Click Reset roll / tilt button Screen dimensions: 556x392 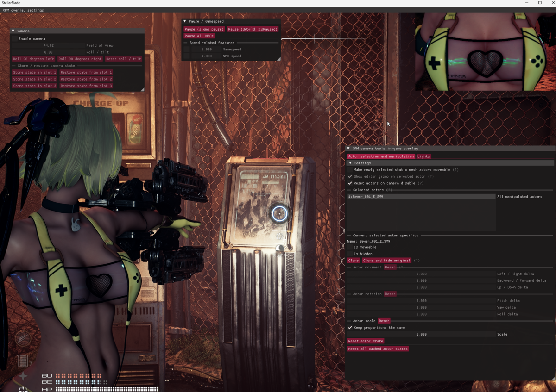(x=124, y=59)
